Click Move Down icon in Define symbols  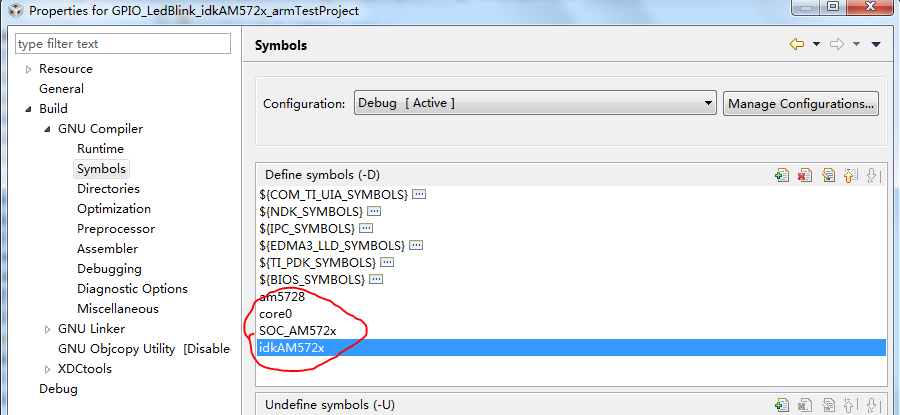tap(872, 175)
